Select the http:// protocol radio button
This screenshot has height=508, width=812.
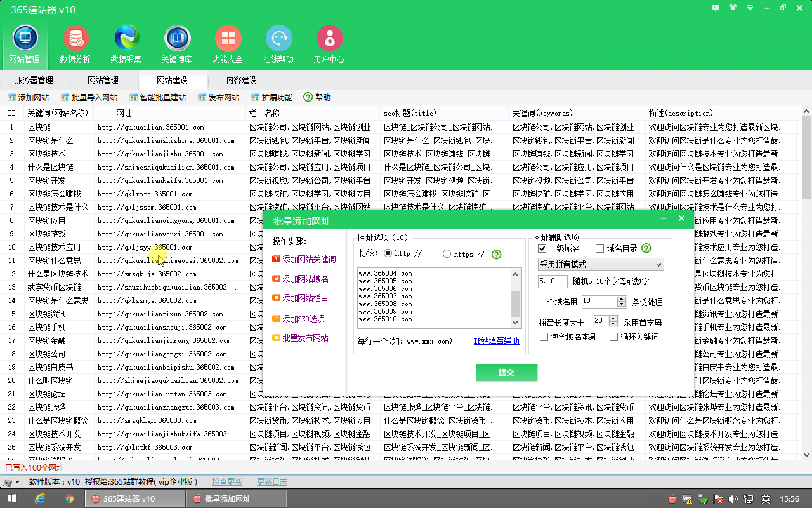(388, 253)
